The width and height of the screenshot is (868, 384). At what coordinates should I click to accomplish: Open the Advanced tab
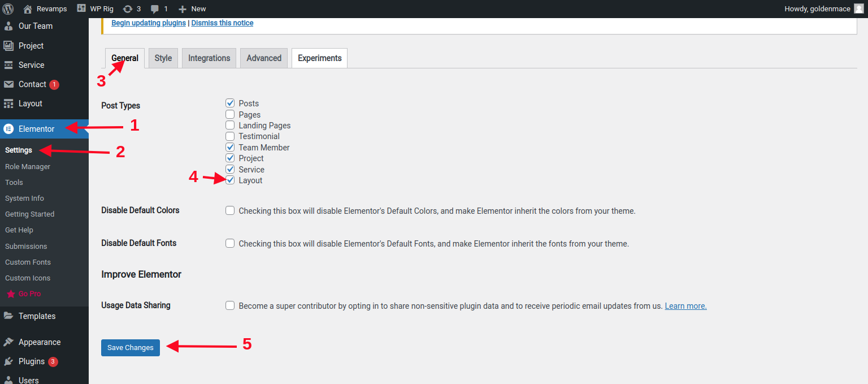pyautogui.click(x=264, y=58)
